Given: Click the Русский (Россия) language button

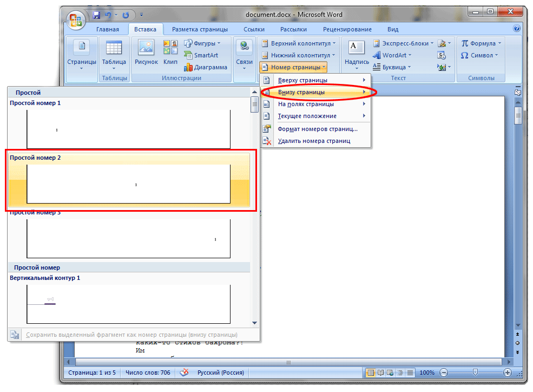Looking at the screenshot, I should point(221,373).
